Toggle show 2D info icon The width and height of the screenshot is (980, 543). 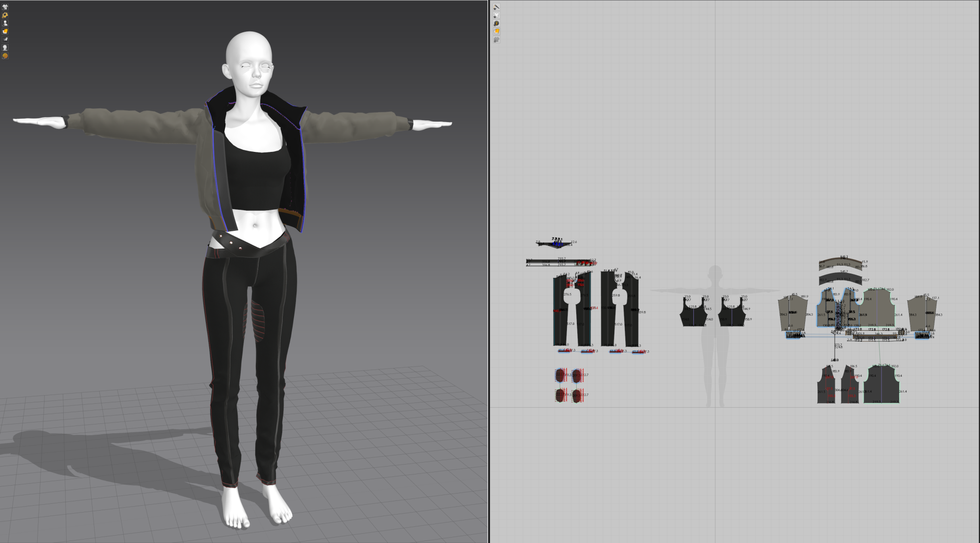[x=496, y=23]
